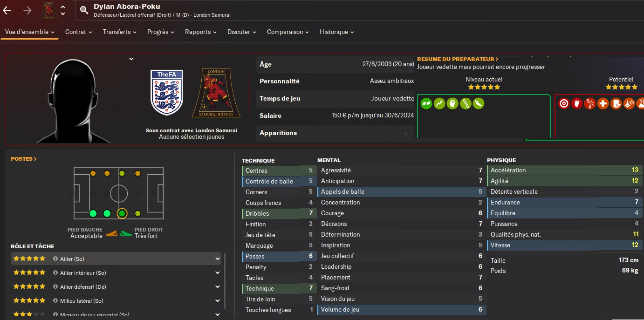Open the Comparaison menu
The height and width of the screenshot is (320, 644).
[x=288, y=32]
